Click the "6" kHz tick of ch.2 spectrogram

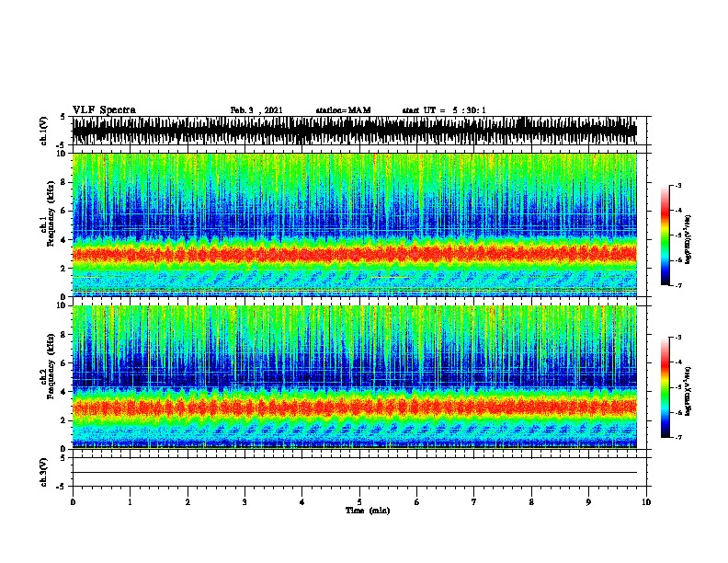(64, 363)
